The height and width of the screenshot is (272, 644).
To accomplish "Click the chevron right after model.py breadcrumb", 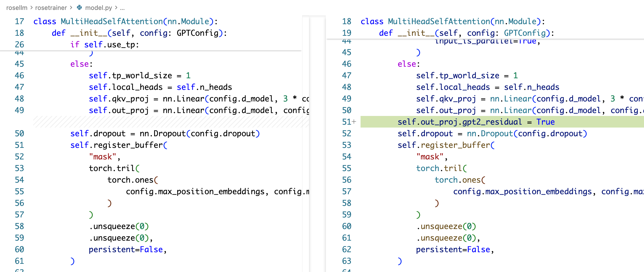I will coord(116,8).
